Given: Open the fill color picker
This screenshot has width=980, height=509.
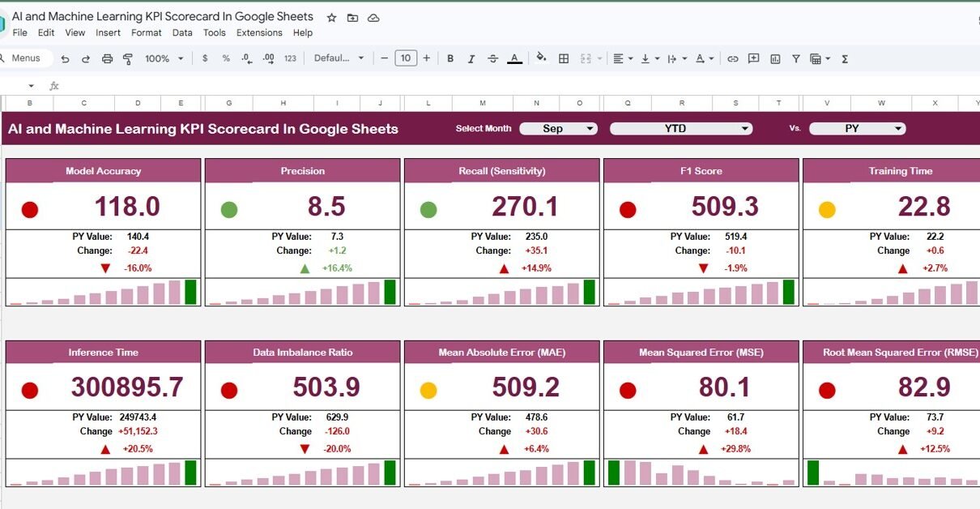Looking at the screenshot, I should [x=541, y=58].
